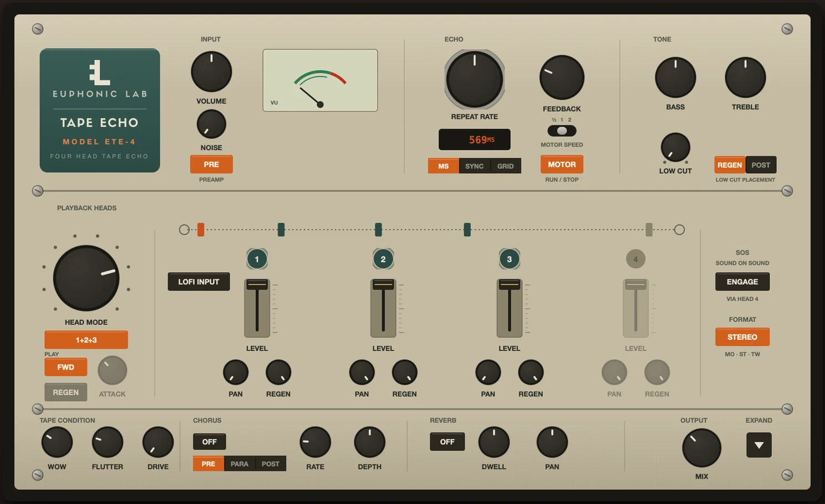Click the FEEDBACK knob
This screenshot has height=504, width=825.
pos(562,77)
